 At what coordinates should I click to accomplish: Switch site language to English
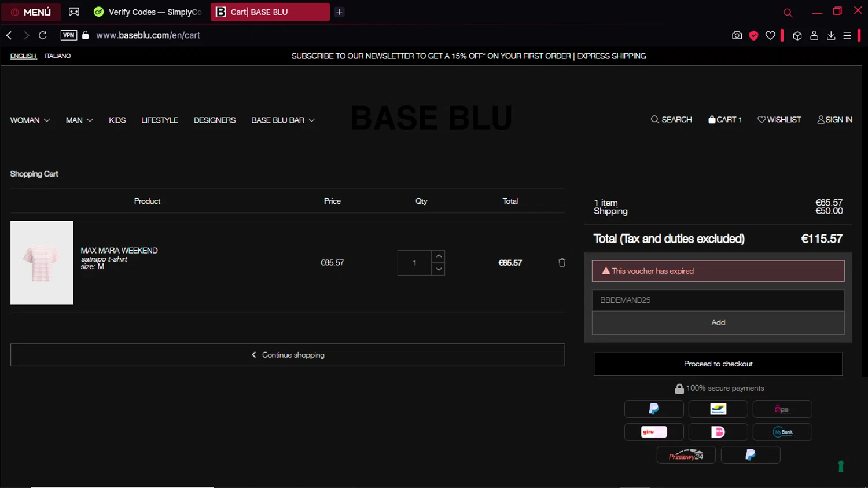click(23, 56)
